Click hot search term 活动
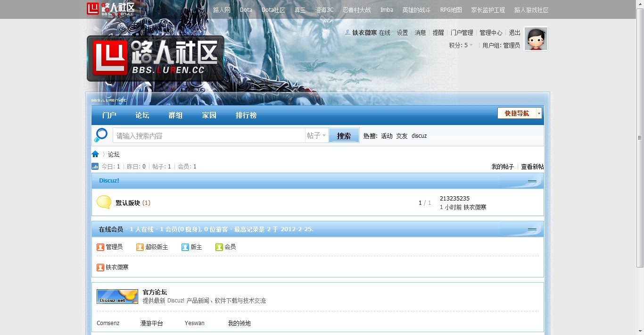 click(x=387, y=136)
